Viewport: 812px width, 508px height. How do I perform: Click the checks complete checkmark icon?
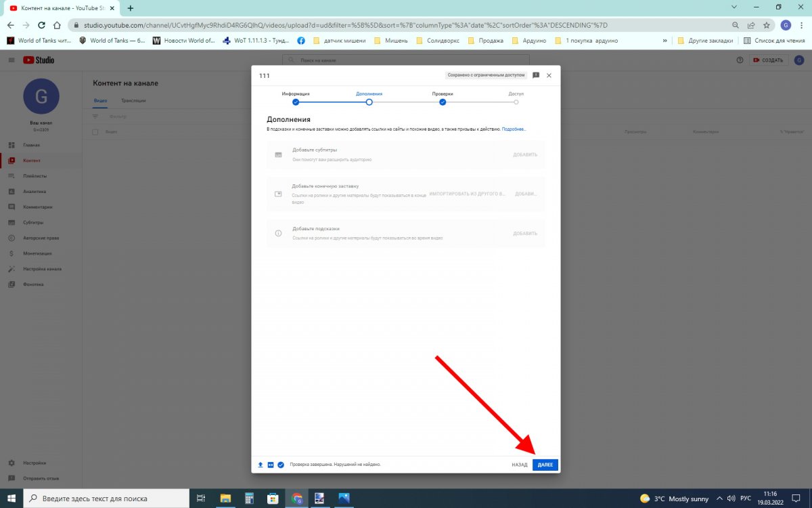[281, 465]
